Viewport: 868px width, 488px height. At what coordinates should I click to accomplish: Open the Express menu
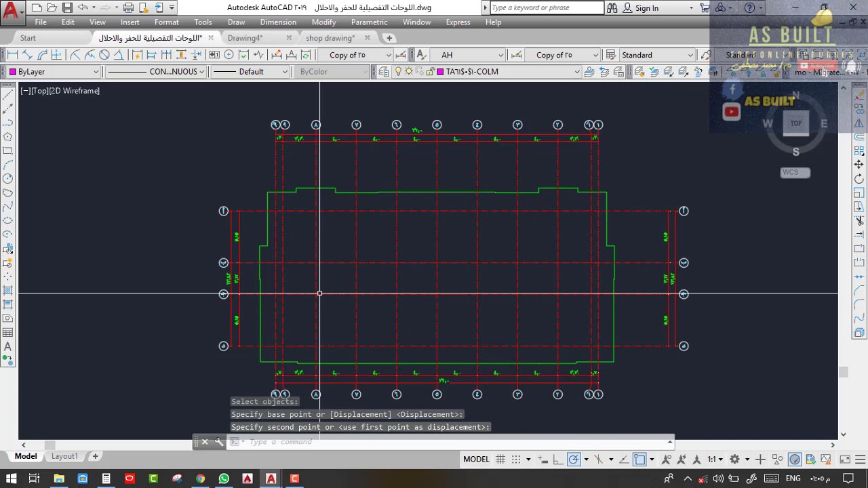(458, 22)
